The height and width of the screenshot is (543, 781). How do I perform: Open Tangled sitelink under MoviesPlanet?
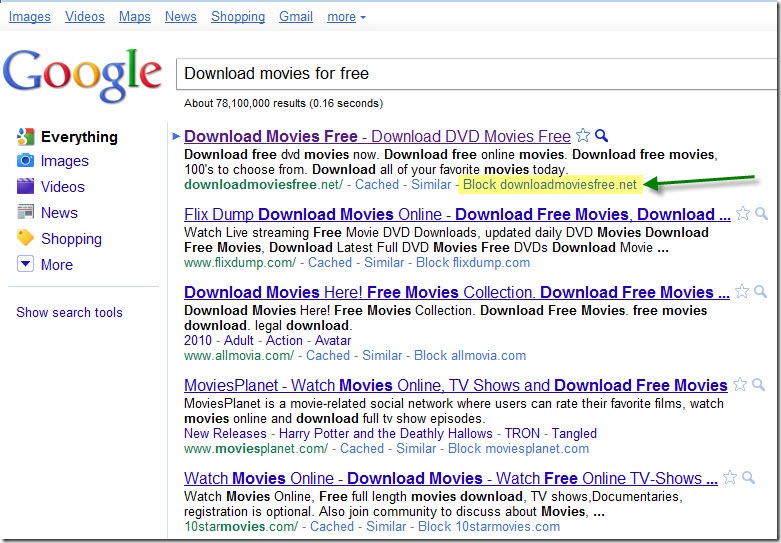[x=574, y=434]
